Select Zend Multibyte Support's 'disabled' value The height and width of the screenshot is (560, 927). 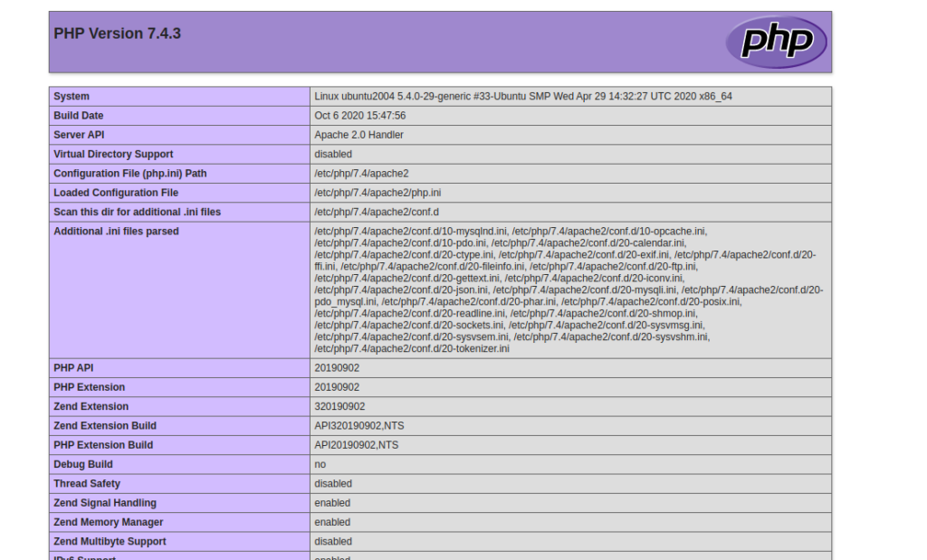(x=333, y=542)
